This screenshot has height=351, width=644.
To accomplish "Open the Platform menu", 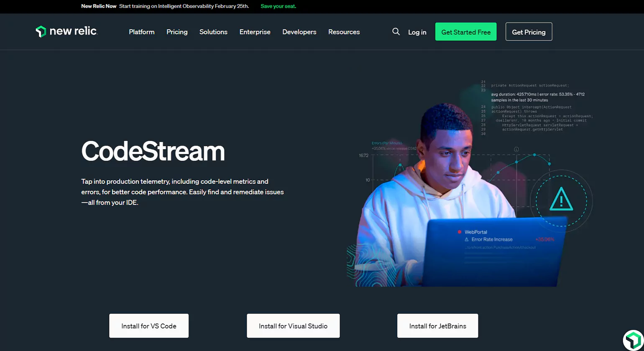I will (141, 32).
